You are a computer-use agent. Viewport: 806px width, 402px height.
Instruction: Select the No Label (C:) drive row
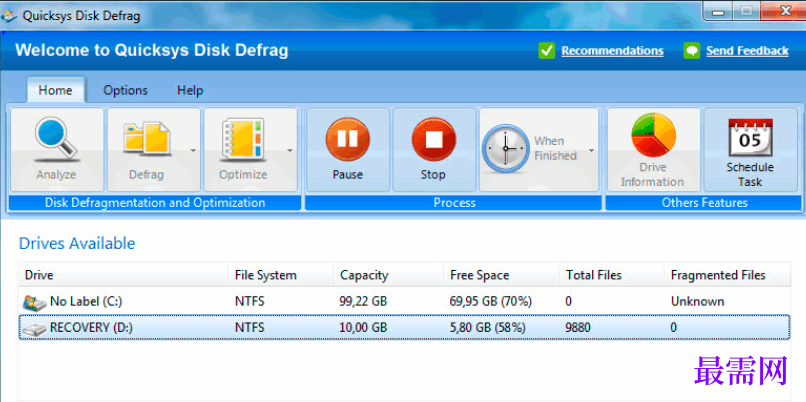[405, 302]
